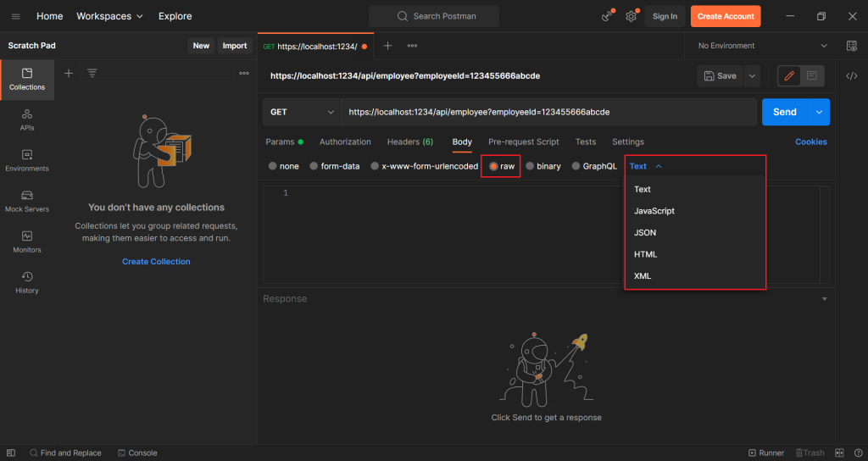Image resolution: width=868 pixels, height=461 pixels.
Task: Switch to the Settings tab
Action: tap(628, 142)
